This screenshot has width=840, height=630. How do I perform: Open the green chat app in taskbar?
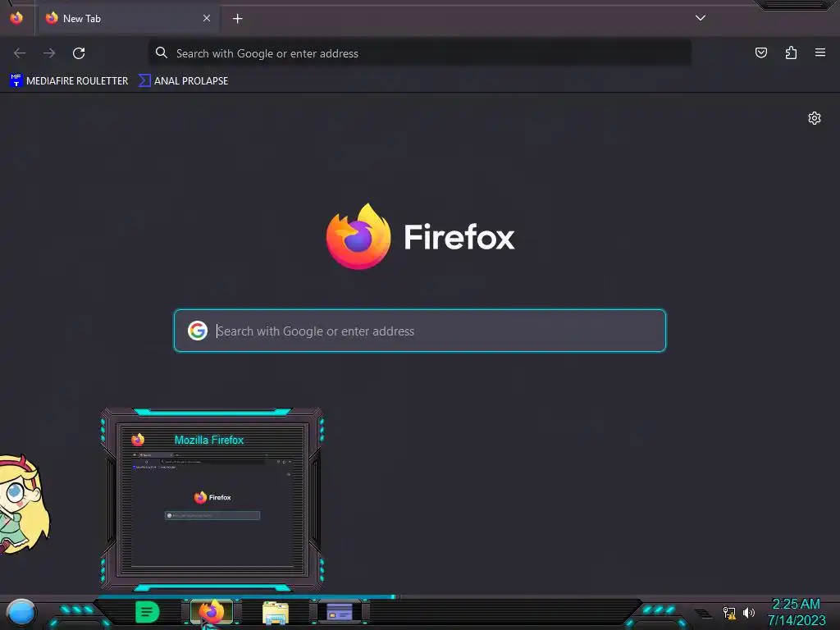[x=148, y=612]
